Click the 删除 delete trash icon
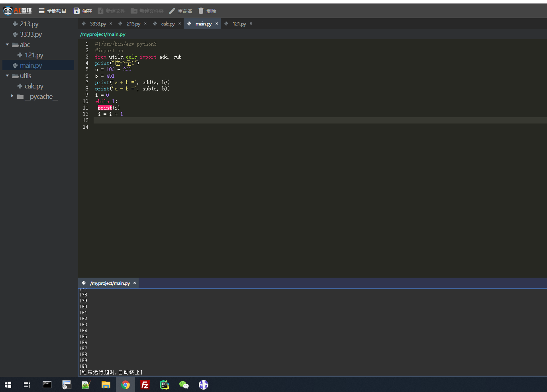This screenshot has width=547, height=392. pyautogui.click(x=201, y=10)
